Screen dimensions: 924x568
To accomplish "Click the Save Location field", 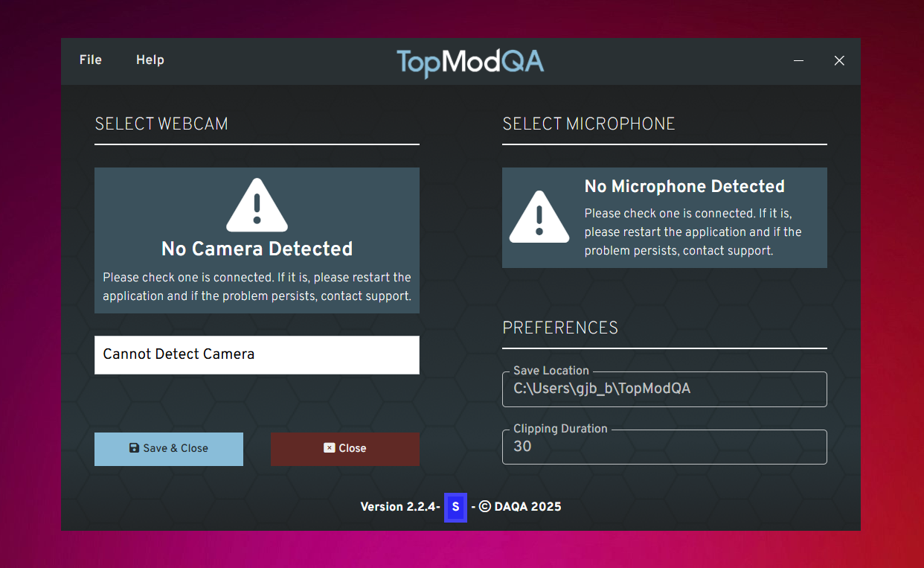I will point(664,389).
